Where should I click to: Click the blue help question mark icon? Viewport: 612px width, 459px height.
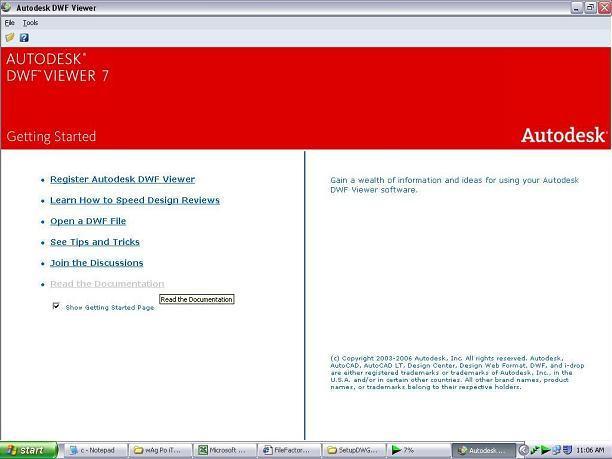tap(24, 37)
